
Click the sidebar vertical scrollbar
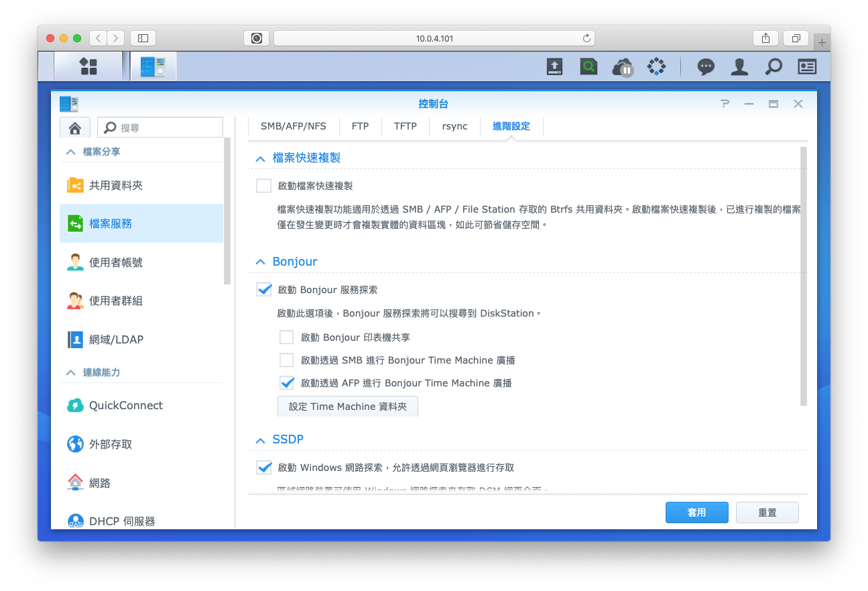pyautogui.click(x=227, y=211)
